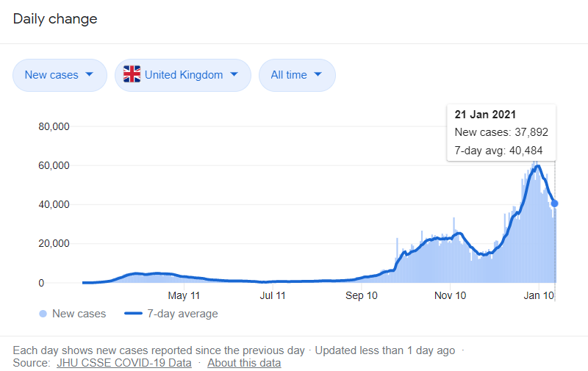The width and height of the screenshot is (588, 371).
Task: Click the Jan 10 x-axis label
Action: (x=539, y=296)
